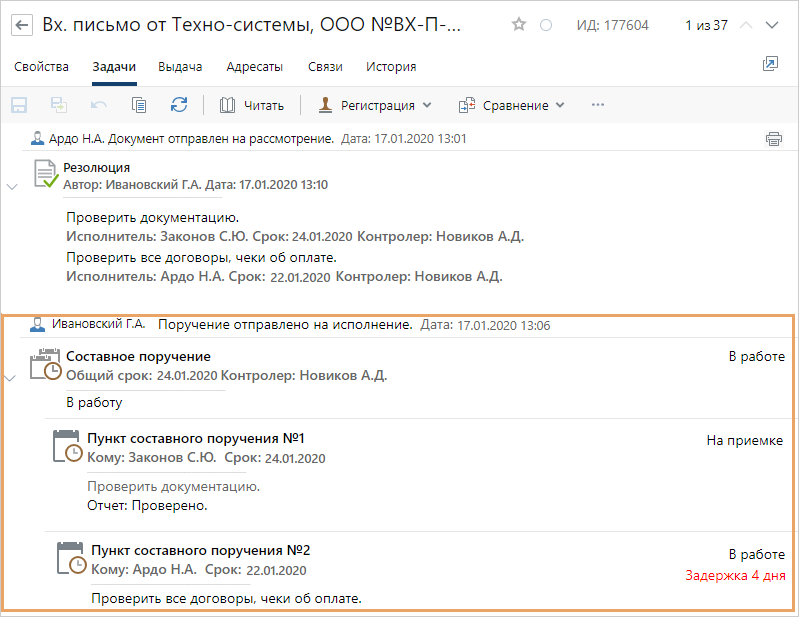Viewport: 799px width, 617px height.
Task: Open the История tab
Action: tap(391, 67)
